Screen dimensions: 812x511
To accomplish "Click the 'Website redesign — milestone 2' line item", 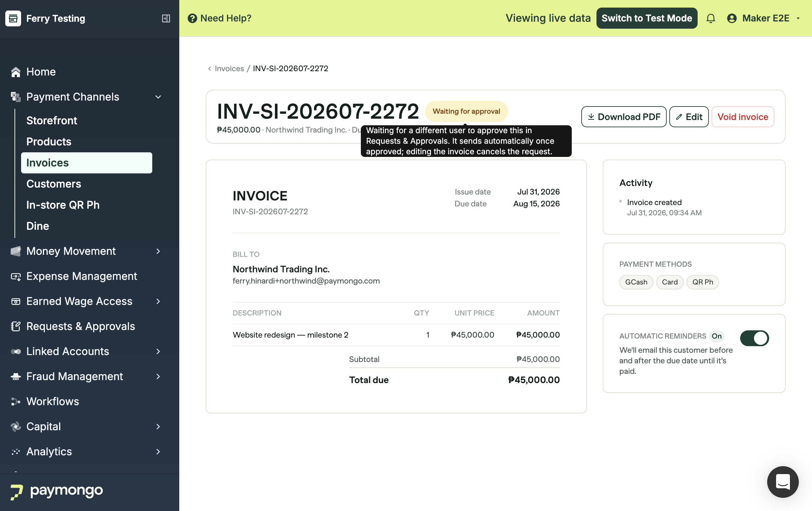I will [x=290, y=335].
